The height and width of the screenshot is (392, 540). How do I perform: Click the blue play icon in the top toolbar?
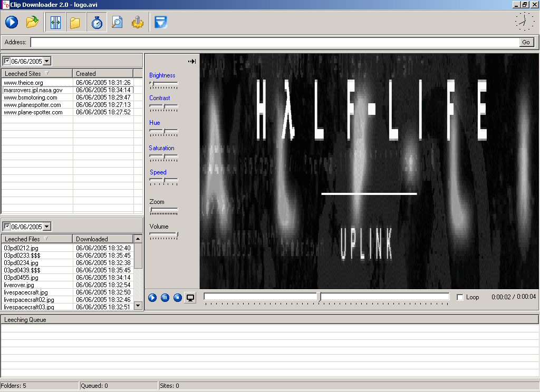(x=12, y=22)
